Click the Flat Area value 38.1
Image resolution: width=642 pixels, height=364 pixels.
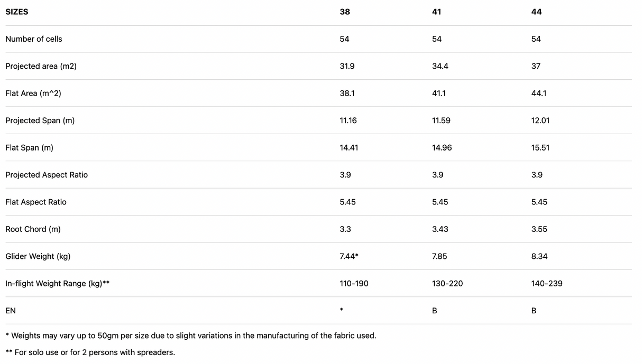point(347,94)
